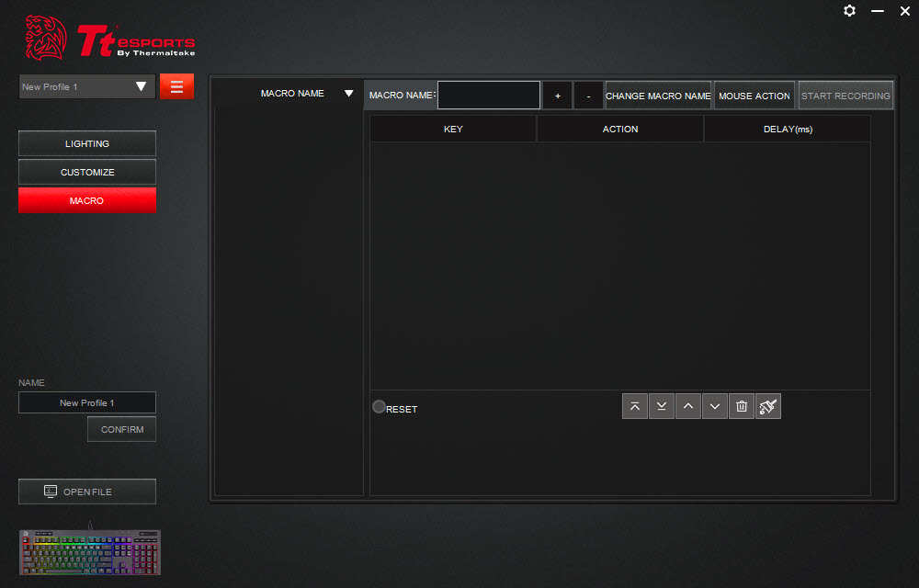Confirm the profile name
919x588 pixels.
point(122,429)
